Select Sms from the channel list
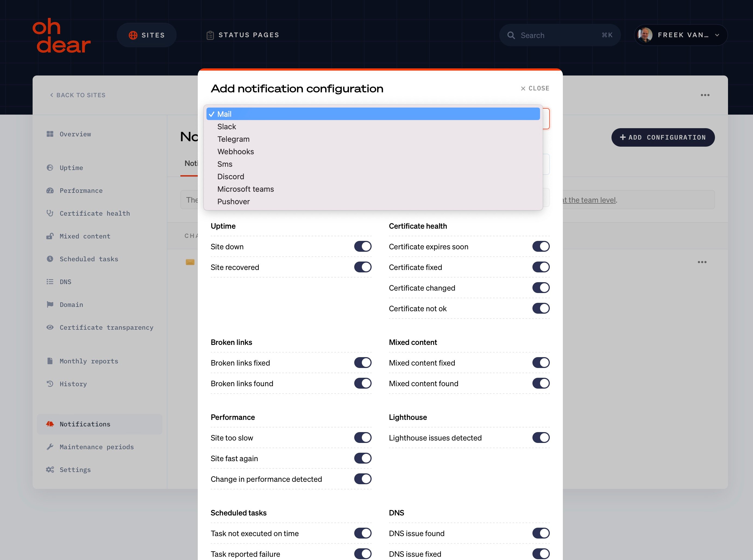This screenshot has height=560, width=753. coord(373,164)
